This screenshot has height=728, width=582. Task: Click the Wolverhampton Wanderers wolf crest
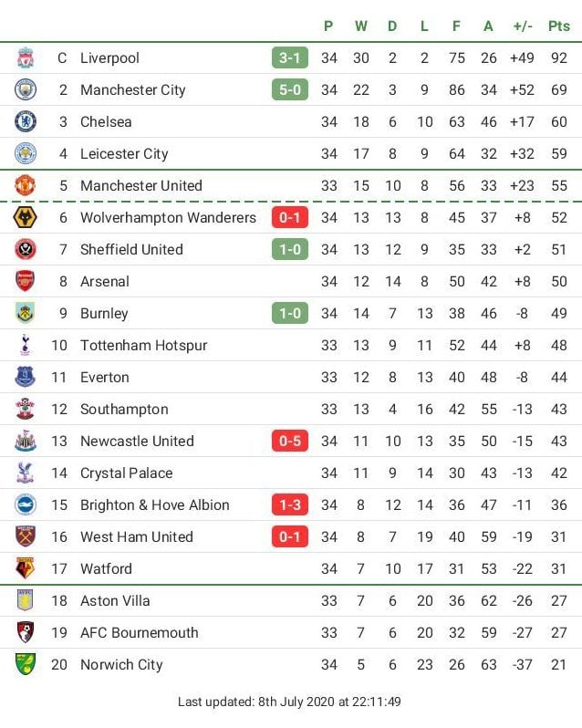[x=26, y=217]
